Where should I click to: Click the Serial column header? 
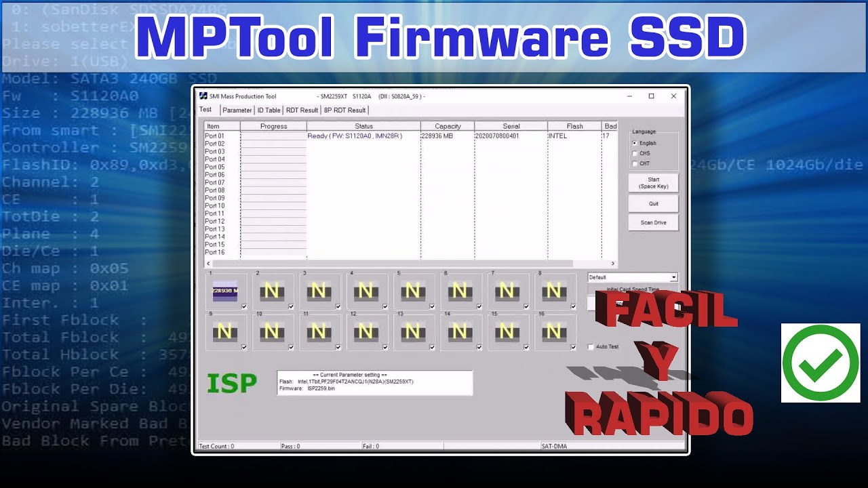pos(511,126)
